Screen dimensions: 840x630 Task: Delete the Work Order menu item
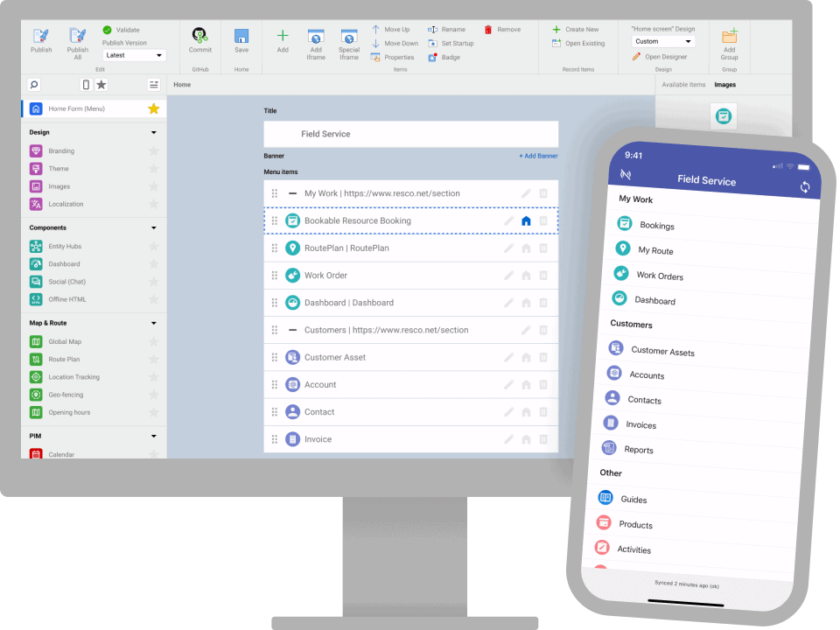click(x=543, y=276)
